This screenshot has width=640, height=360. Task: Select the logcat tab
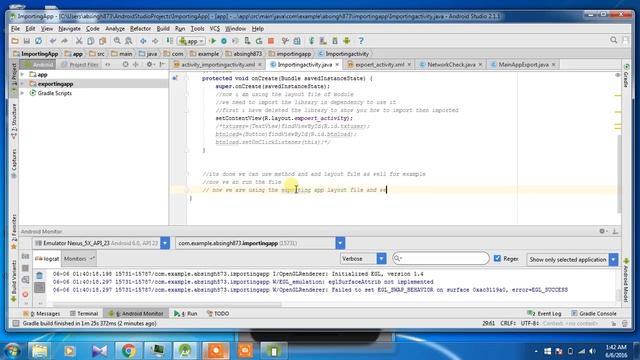coord(47,259)
